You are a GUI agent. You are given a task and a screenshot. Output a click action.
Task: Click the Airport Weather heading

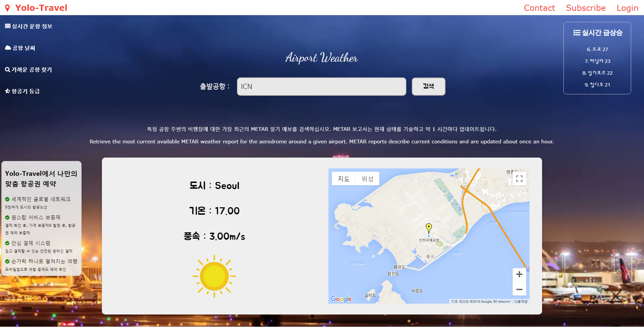322,58
